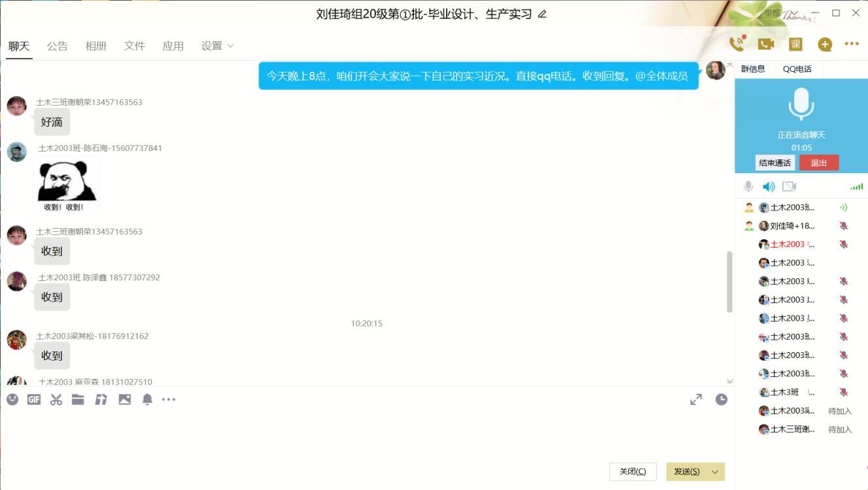Click the muted mic icon beside 土木3班
Screen dimensions: 868x490
pos(843,393)
